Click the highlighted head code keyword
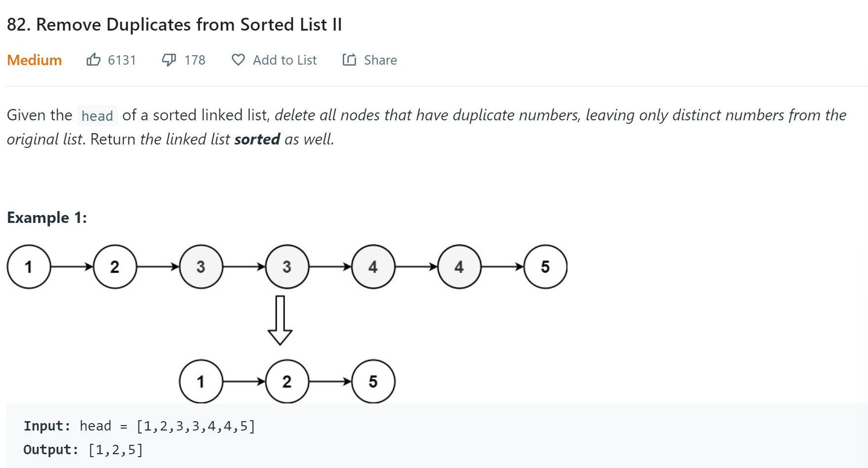 click(97, 116)
